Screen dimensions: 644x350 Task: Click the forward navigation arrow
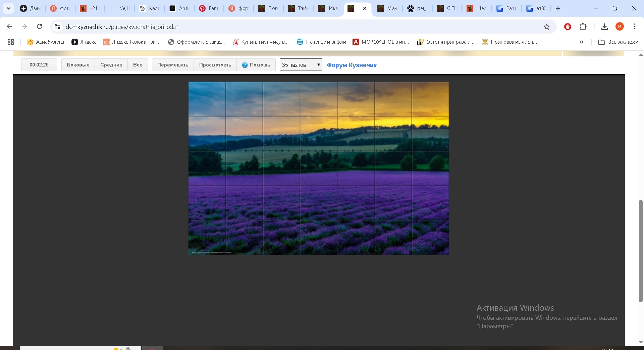24,27
